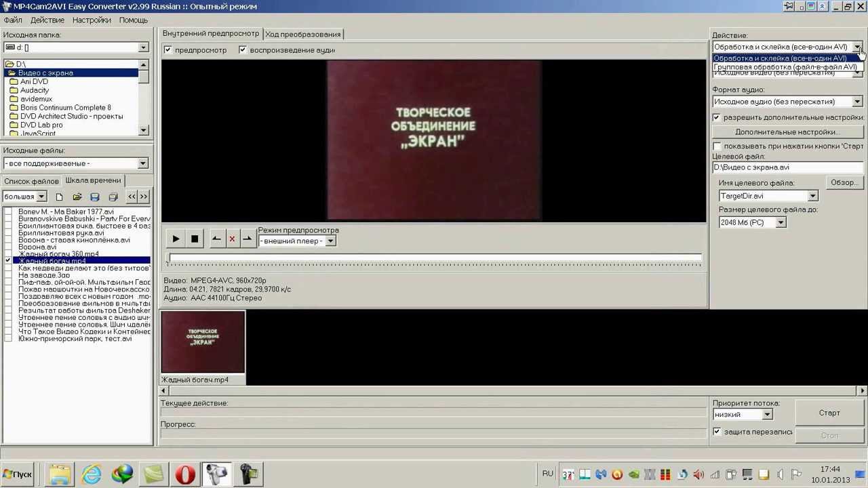
Task: Switch to Ход преобразования tab
Action: click(x=303, y=34)
